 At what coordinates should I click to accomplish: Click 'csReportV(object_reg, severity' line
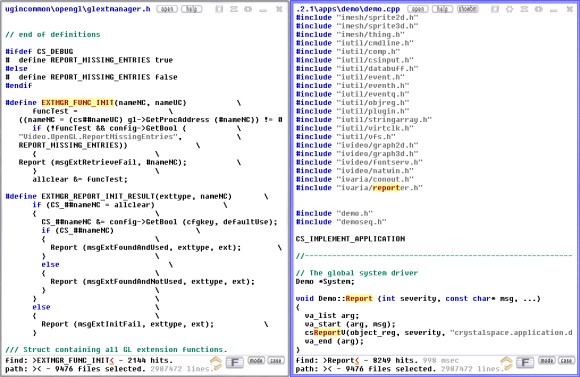(438, 332)
